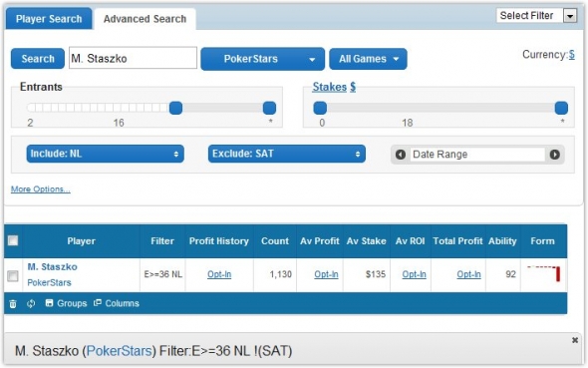
Task: Sort by Av ROI column header
Action: pyautogui.click(x=411, y=241)
